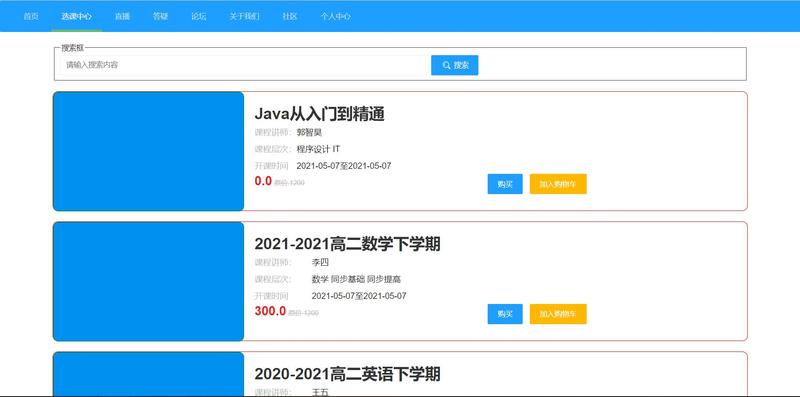
Task: Open the 高二英语下学期 course cover image
Action: click(148, 374)
